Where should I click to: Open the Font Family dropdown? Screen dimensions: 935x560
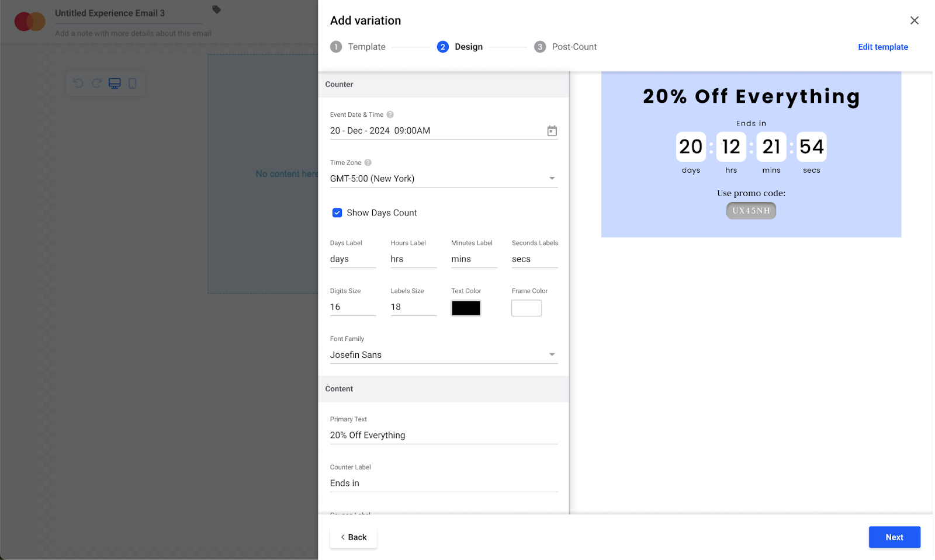[444, 355]
